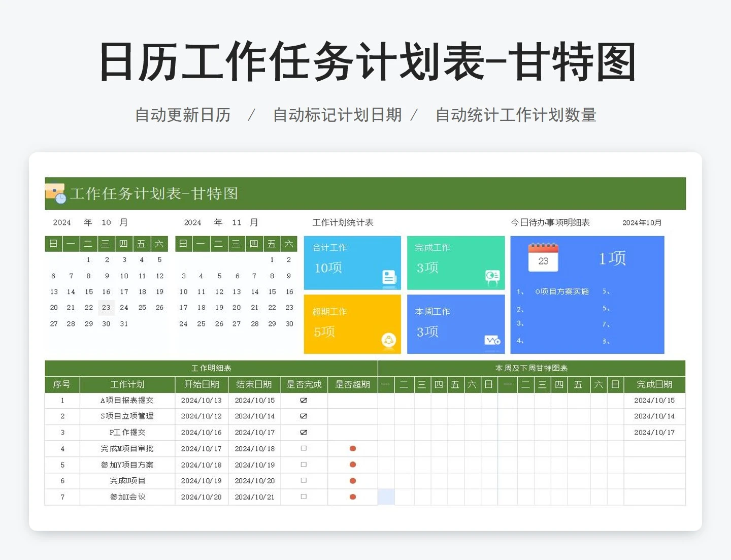Click the 2024/10/15 完成日期 cell
731x560 pixels.
click(x=655, y=400)
